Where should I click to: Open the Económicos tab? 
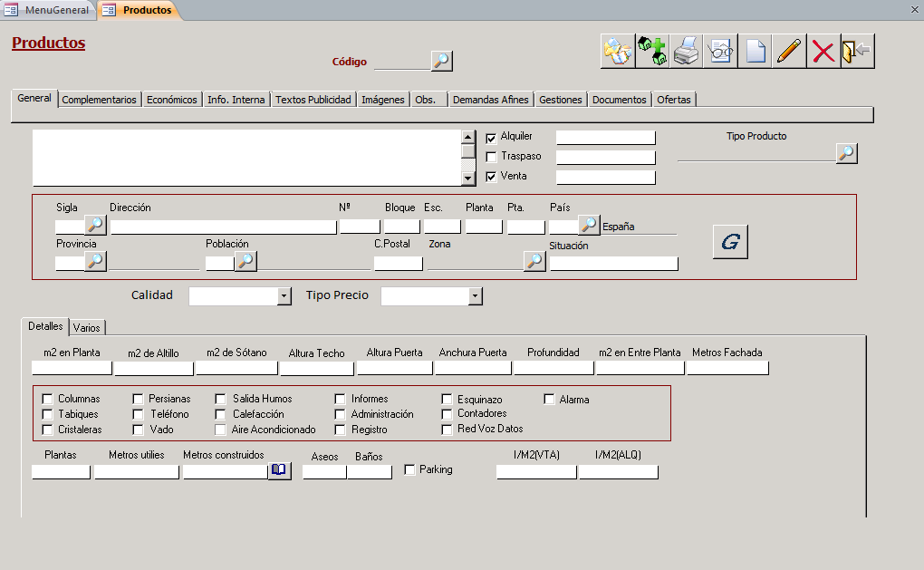(171, 100)
